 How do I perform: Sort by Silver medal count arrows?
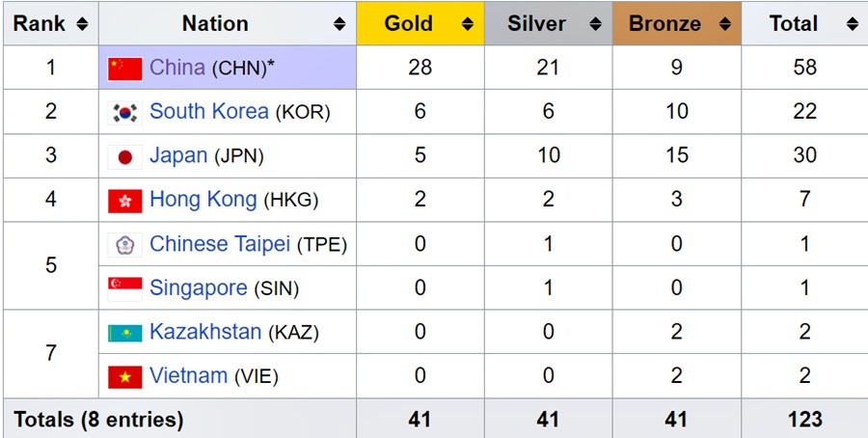tap(595, 24)
